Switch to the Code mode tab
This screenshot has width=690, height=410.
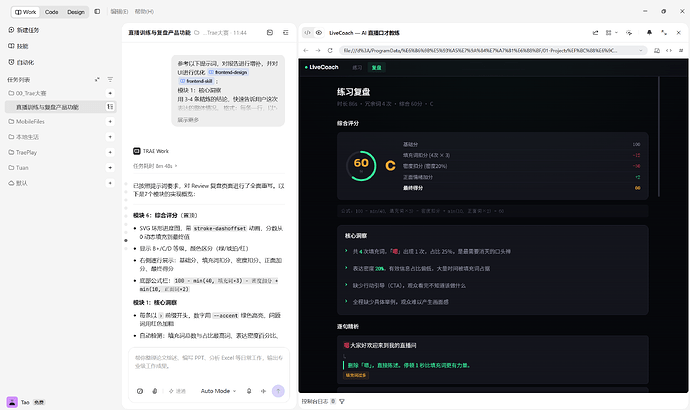click(x=51, y=12)
